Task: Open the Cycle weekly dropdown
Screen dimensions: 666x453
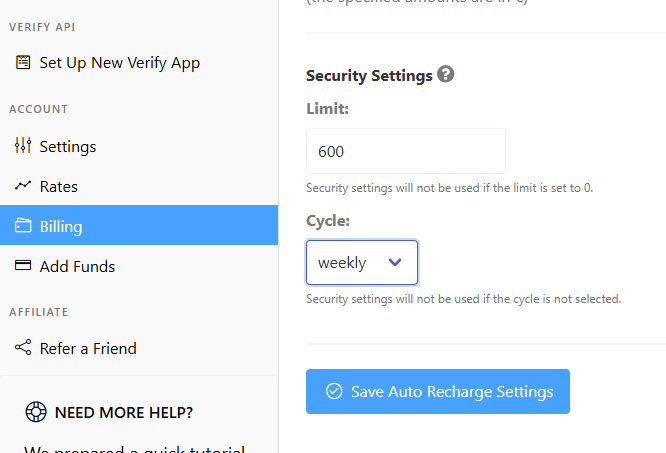Action: click(x=362, y=262)
